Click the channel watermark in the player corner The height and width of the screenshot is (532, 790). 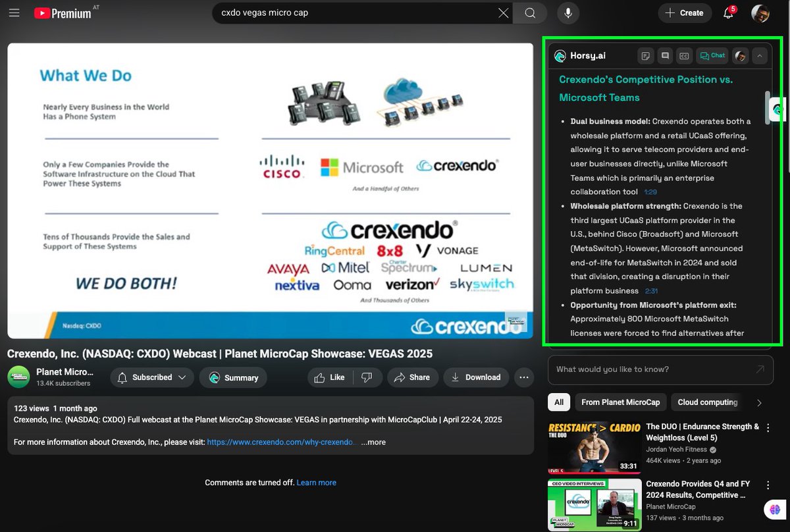click(516, 323)
